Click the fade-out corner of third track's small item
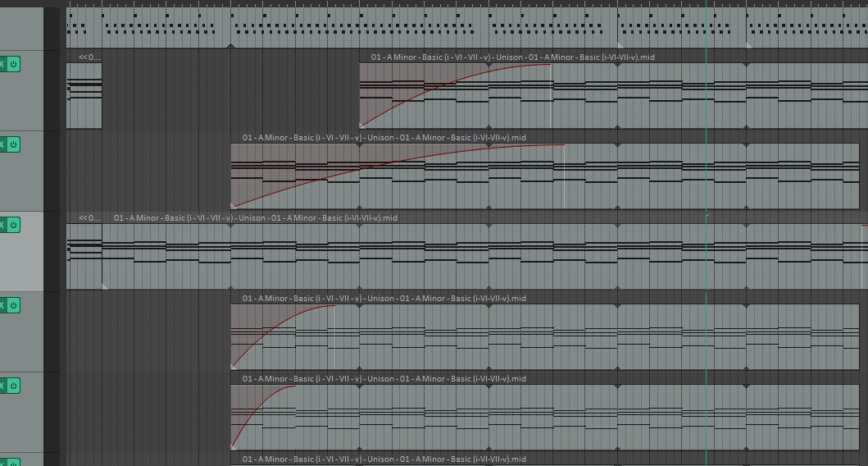 105,286
